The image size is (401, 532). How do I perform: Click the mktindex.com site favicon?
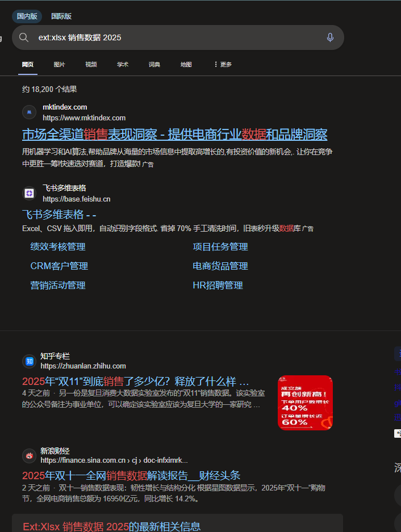click(29, 112)
